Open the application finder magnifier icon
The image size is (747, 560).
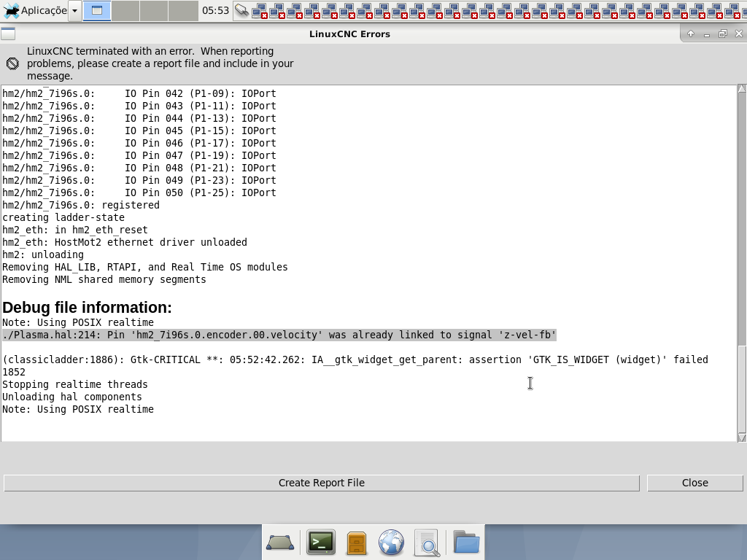point(427,542)
